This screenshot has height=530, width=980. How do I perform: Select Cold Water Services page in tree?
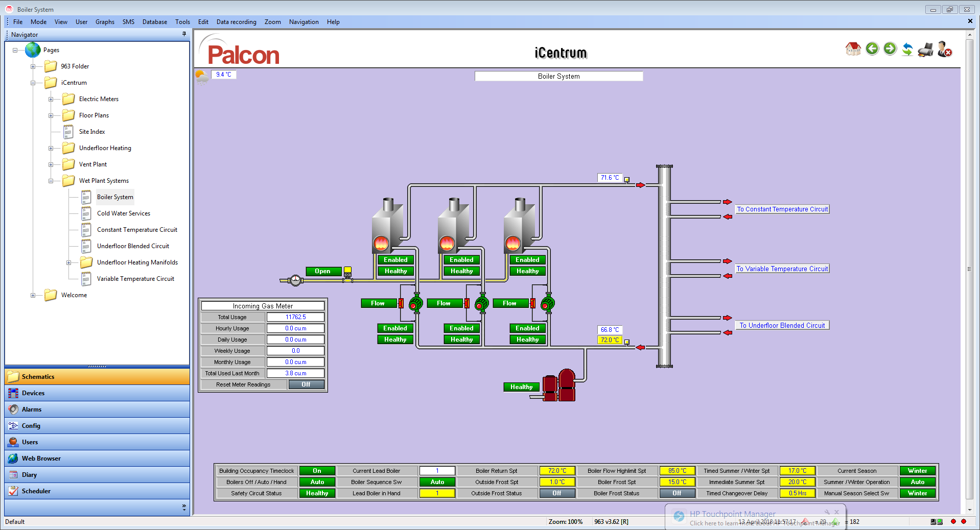[x=123, y=213]
